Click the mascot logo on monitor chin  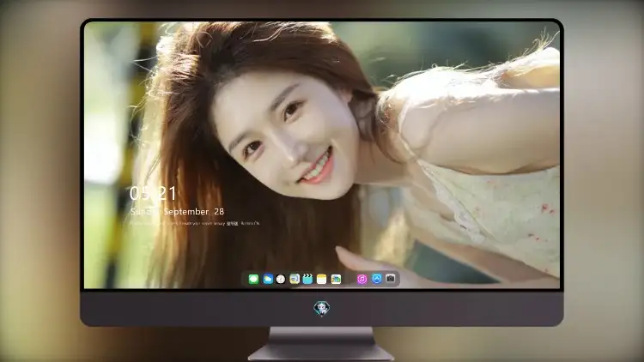point(322,308)
